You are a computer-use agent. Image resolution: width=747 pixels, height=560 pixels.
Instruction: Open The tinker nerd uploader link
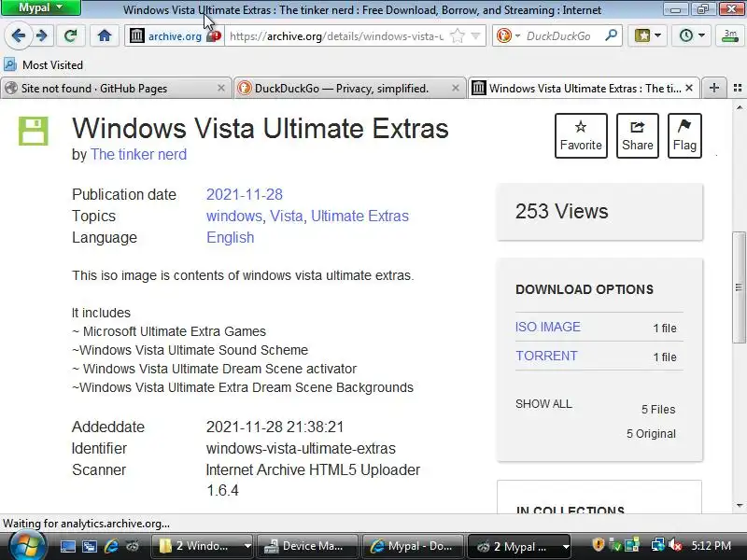click(138, 154)
